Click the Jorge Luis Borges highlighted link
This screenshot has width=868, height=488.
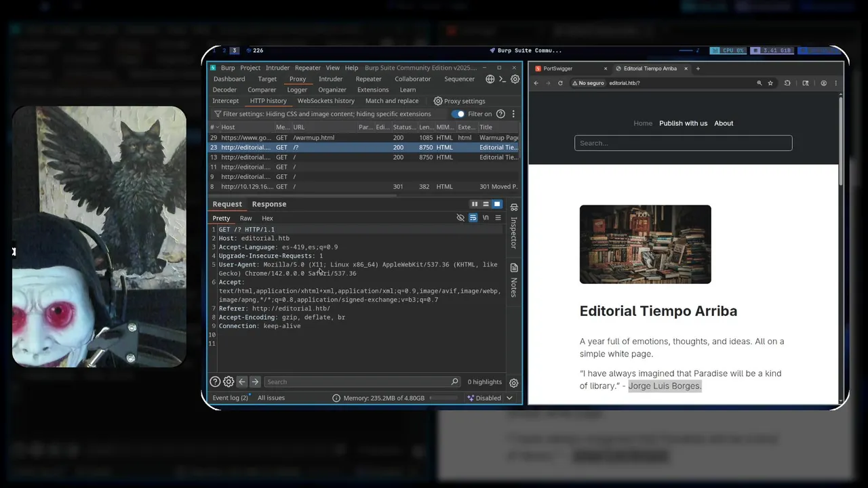(665, 386)
